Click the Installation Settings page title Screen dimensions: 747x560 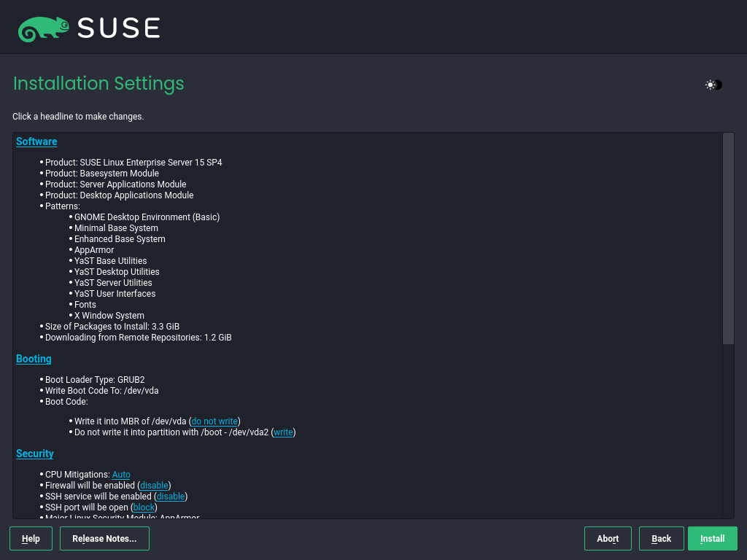click(98, 84)
